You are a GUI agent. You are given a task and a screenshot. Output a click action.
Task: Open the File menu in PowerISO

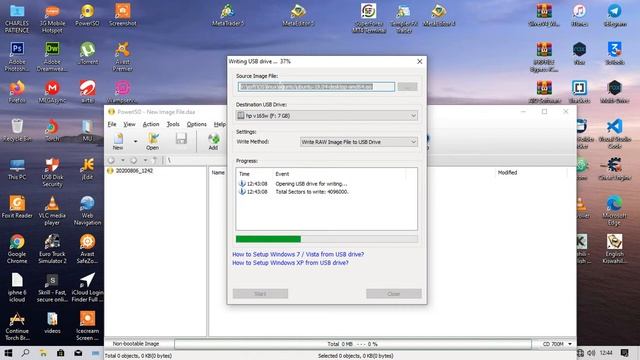pyautogui.click(x=112, y=124)
